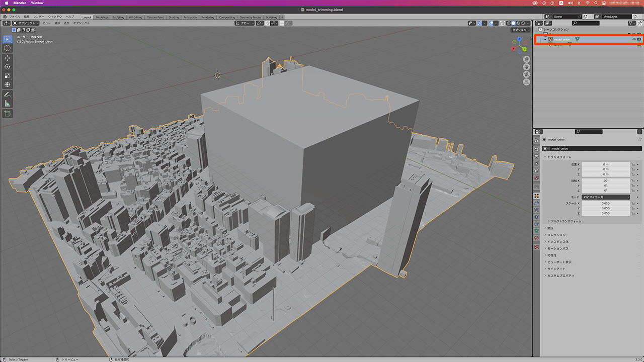The width and height of the screenshot is (644, 362).
Task: Switch to the UV Editing workspace tab
Action: tap(135, 17)
